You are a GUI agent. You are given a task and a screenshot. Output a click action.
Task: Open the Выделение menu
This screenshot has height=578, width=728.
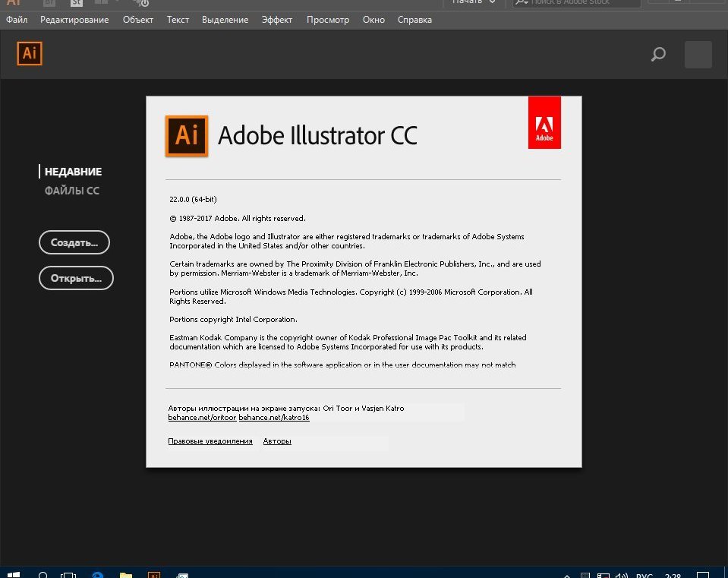pyautogui.click(x=225, y=20)
